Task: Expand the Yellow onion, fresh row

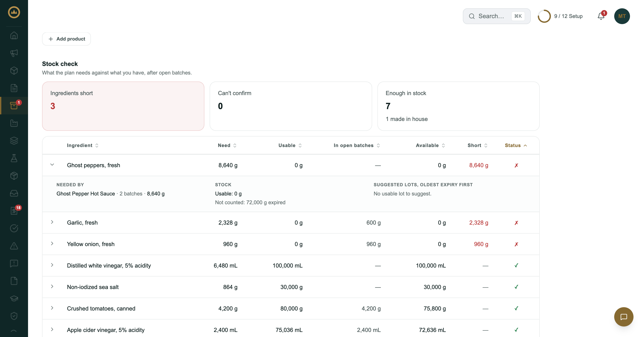Action: click(52, 243)
